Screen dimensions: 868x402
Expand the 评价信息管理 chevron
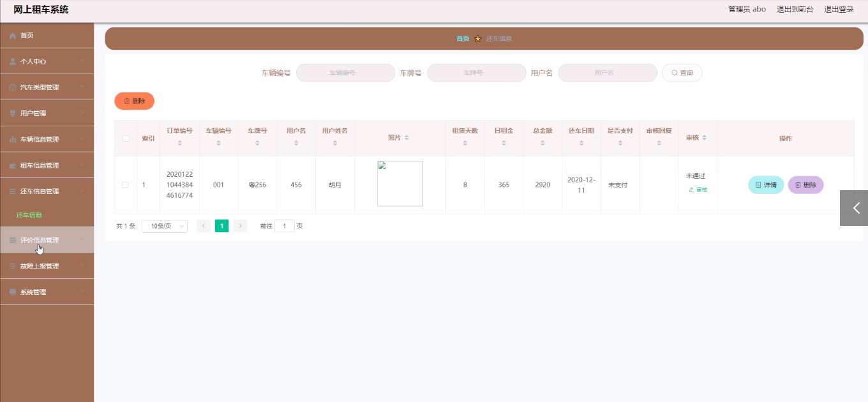point(82,240)
